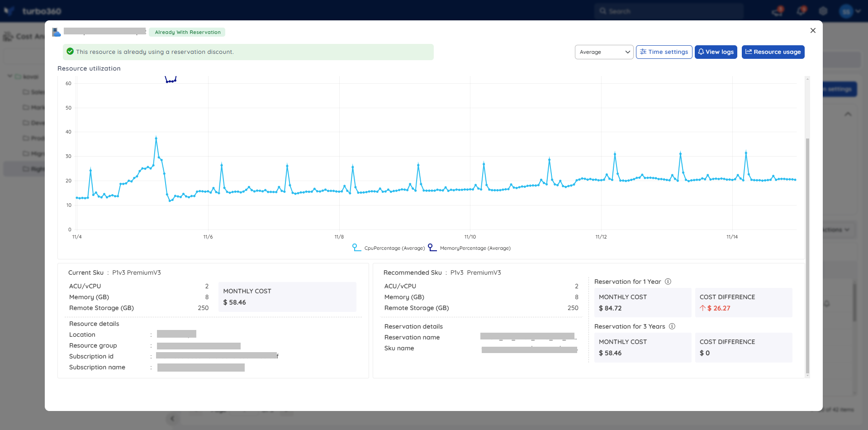The width and height of the screenshot is (868, 430).
Task: Click the current SKU monthly cost $ 58.46
Action: tap(234, 302)
